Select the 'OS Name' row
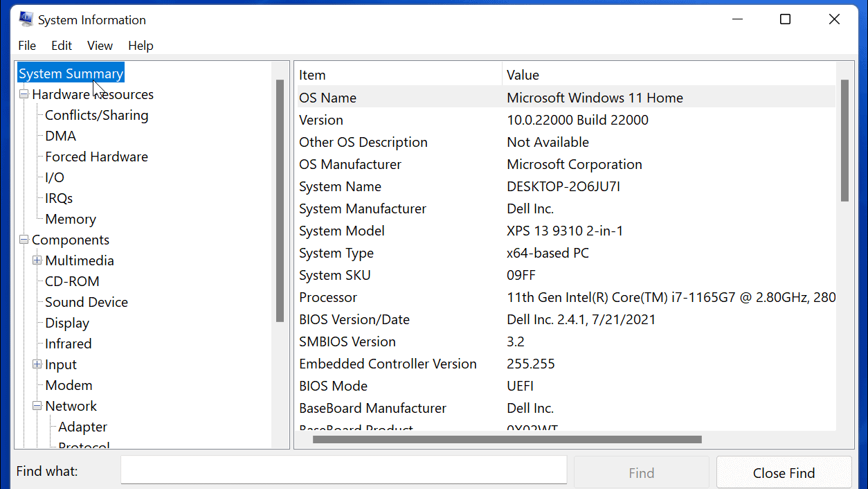Image resolution: width=868 pixels, height=489 pixels. [566, 98]
